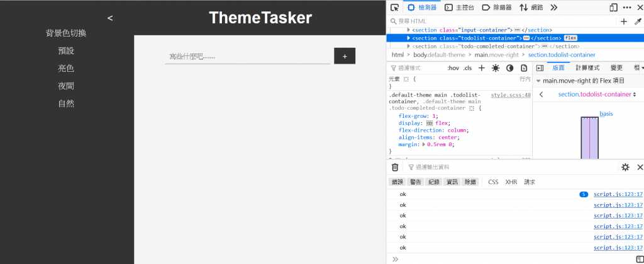Expand ellipsis badge in input-container node
This screenshot has width=644, height=264.
[x=517, y=30]
